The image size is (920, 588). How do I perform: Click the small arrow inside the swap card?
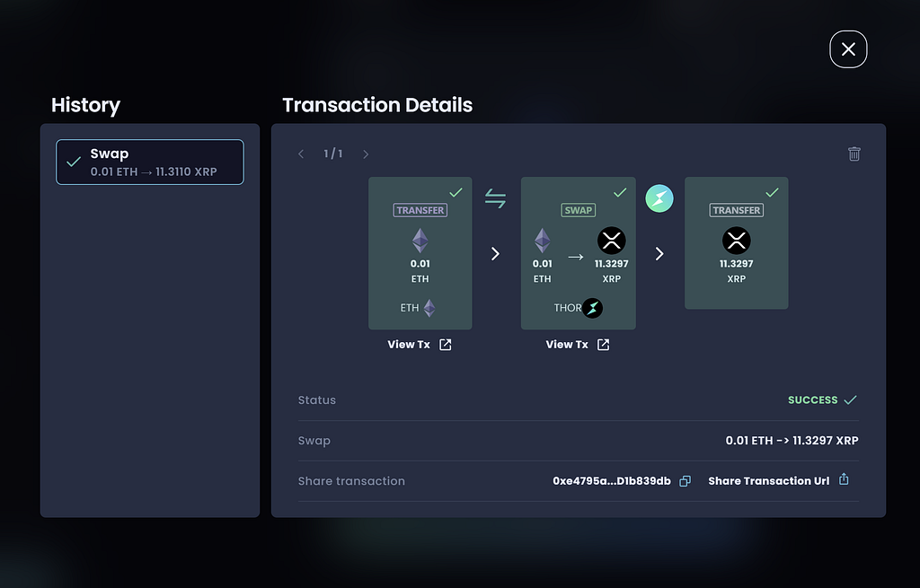(x=576, y=257)
